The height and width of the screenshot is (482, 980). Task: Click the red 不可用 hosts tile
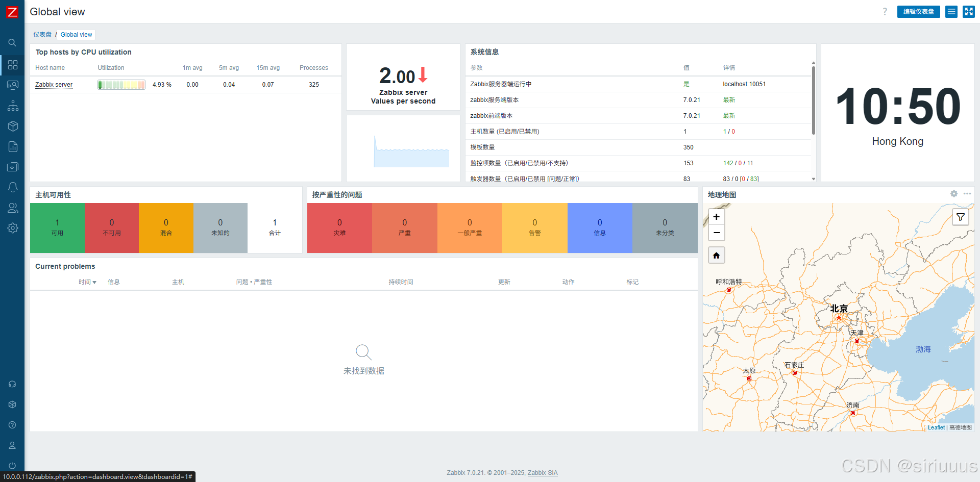point(112,228)
